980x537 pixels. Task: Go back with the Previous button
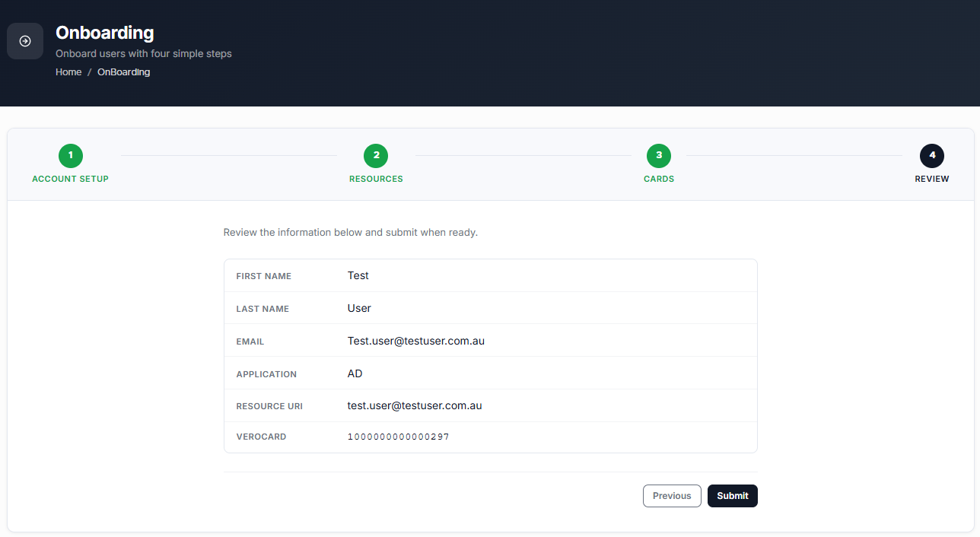(x=672, y=496)
